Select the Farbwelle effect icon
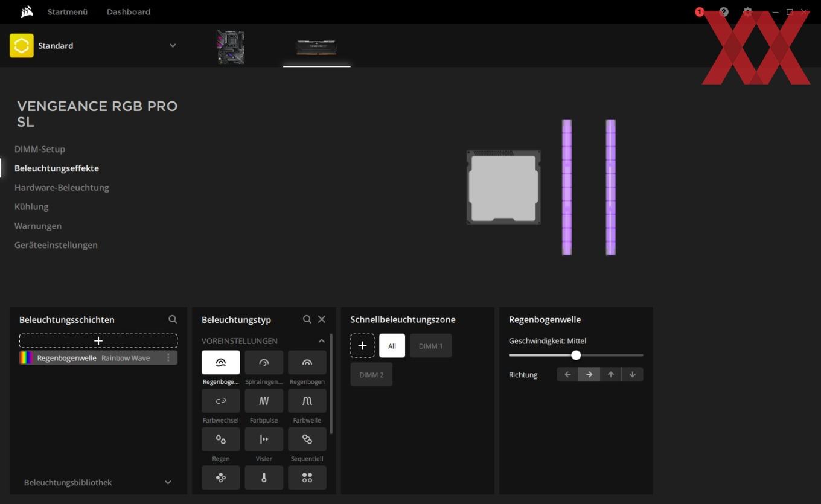This screenshot has width=821, height=504. [307, 401]
